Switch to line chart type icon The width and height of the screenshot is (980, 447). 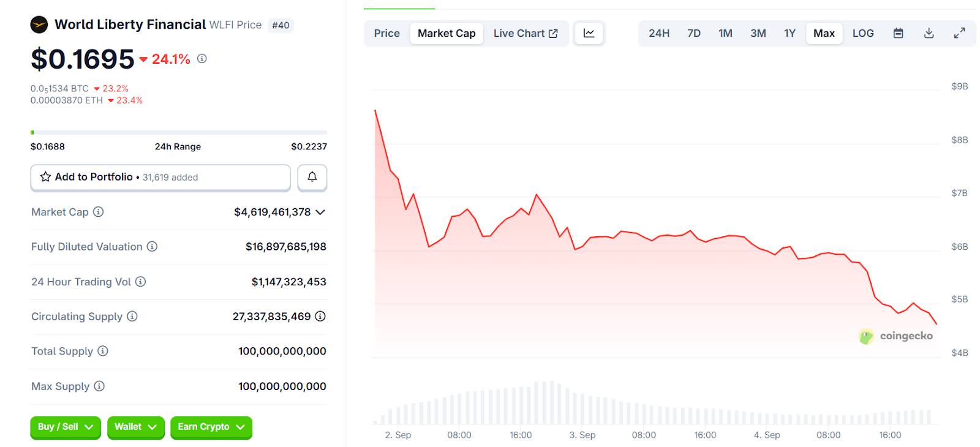click(x=589, y=33)
